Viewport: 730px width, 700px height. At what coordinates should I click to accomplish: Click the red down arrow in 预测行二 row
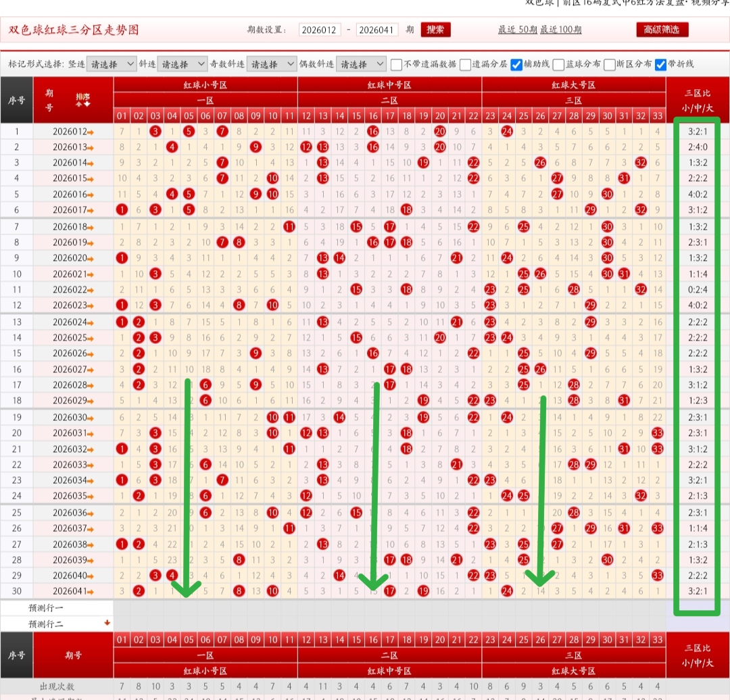107,623
